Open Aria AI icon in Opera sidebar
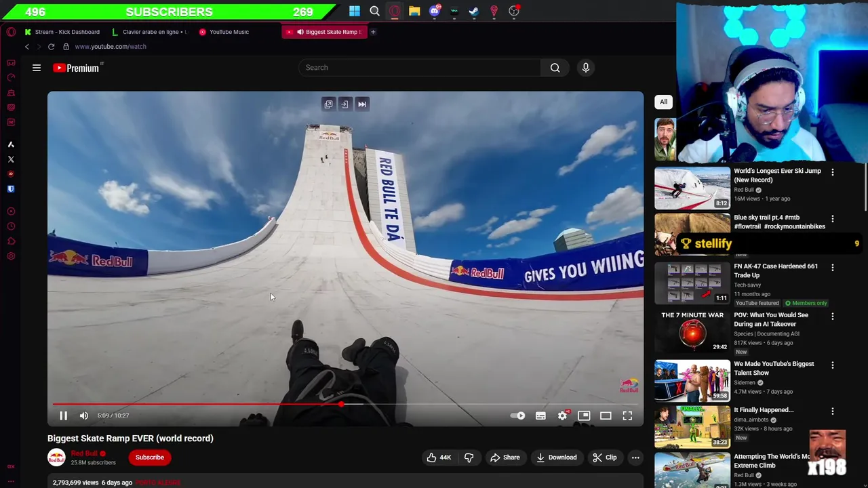 pos(11,144)
